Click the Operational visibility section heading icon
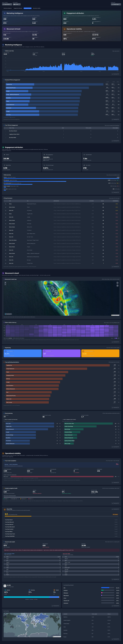The height and width of the screenshot is (644, 123). (3, 453)
